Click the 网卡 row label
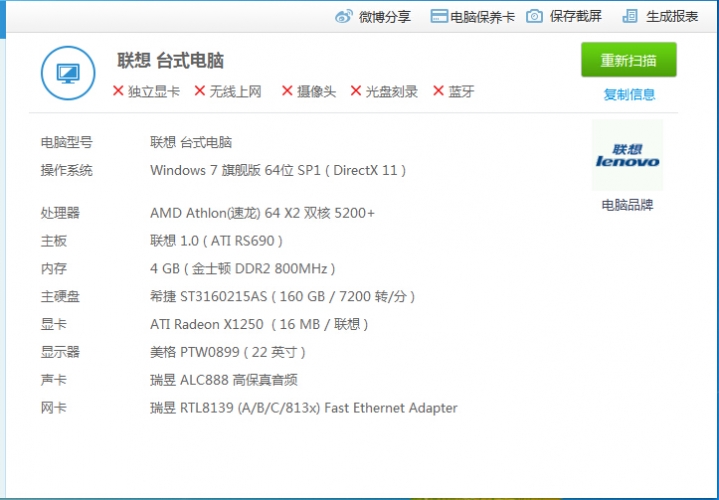Viewport: 719px width, 500px height. (x=54, y=408)
